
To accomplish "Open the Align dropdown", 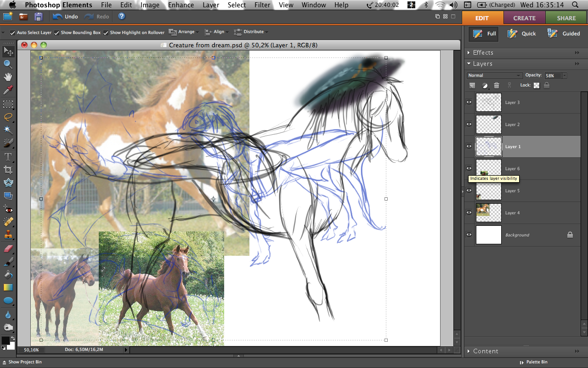I will 216,32.
